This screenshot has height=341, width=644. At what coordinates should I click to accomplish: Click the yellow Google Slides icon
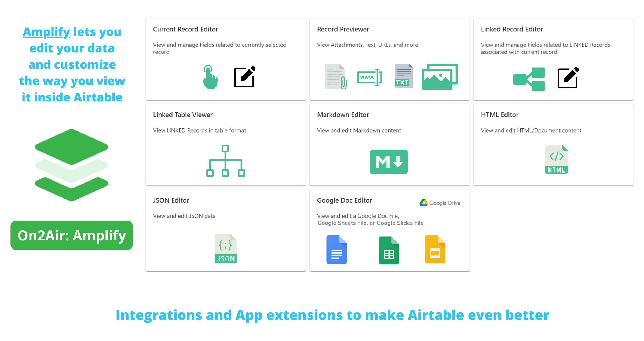click(x=435, y=250)
